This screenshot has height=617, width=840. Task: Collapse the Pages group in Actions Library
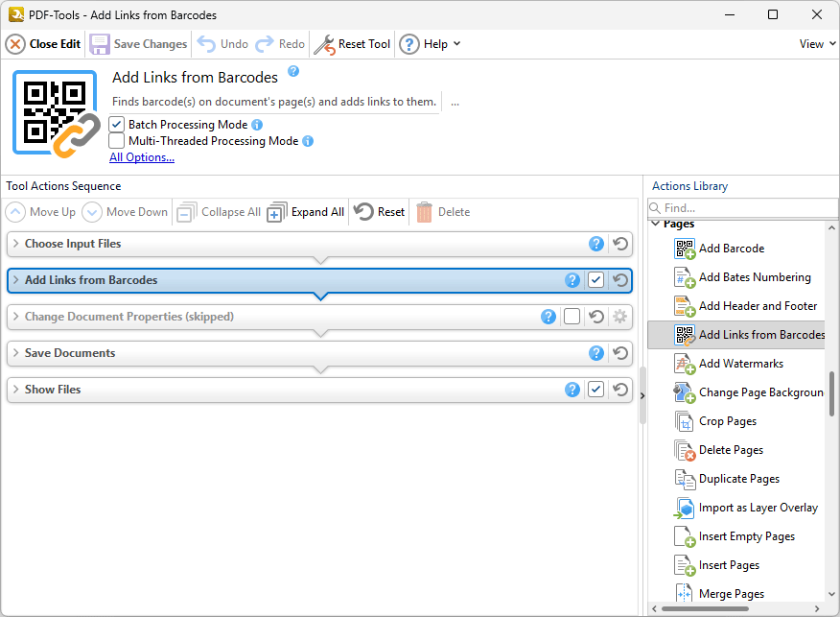coord(656,224)
